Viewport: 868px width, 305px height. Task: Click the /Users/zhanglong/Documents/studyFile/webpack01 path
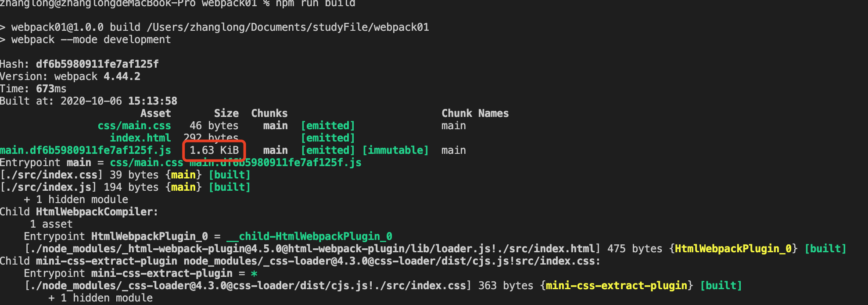[x=288, y=27]
